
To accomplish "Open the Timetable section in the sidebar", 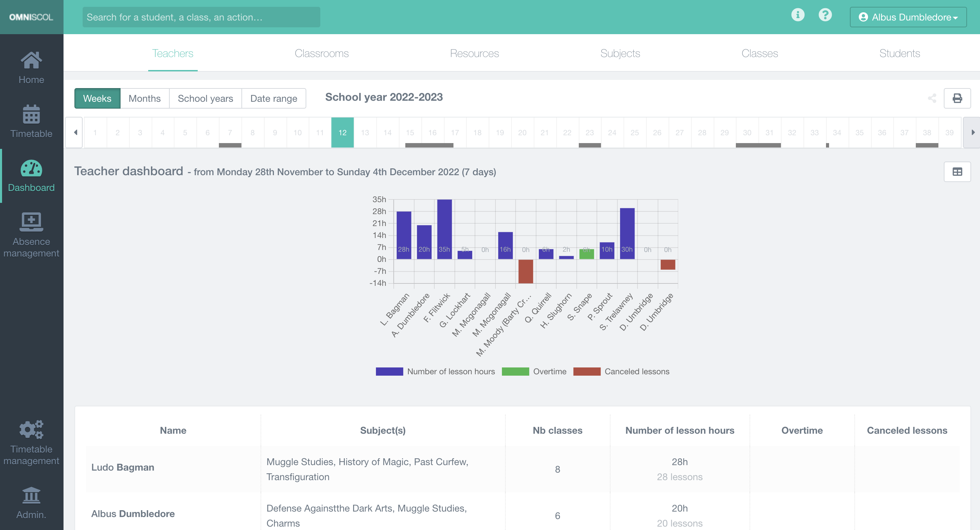I will click(31, 122).
